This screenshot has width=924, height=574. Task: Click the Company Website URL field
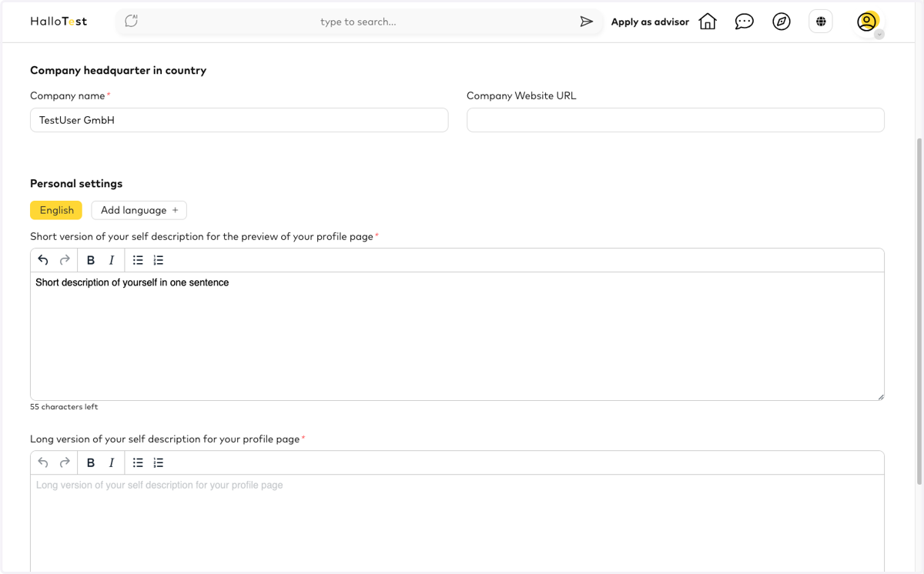[675, 120]
